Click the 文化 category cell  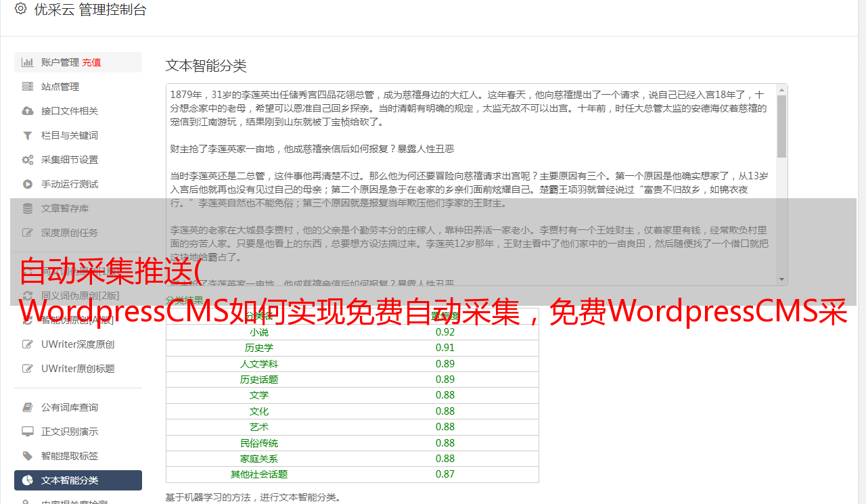(x=259, y=411)
